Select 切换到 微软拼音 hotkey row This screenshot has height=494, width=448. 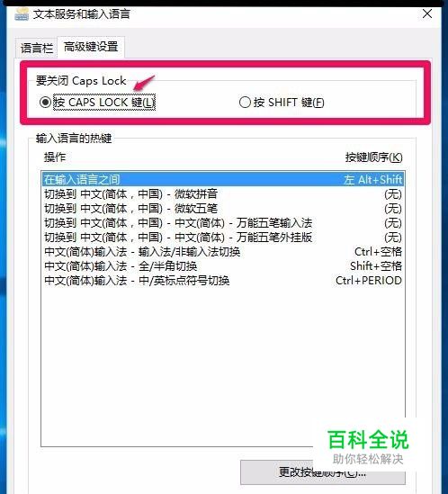click(223, 193)
